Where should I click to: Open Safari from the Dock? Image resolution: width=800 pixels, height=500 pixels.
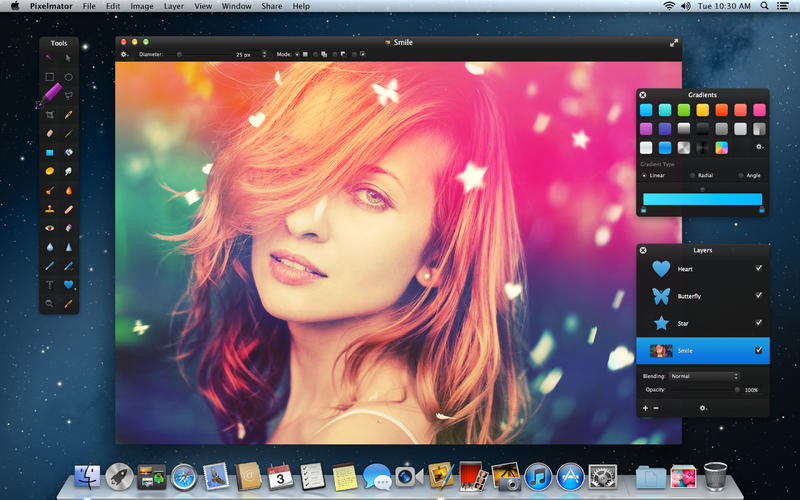pos(184,477)
